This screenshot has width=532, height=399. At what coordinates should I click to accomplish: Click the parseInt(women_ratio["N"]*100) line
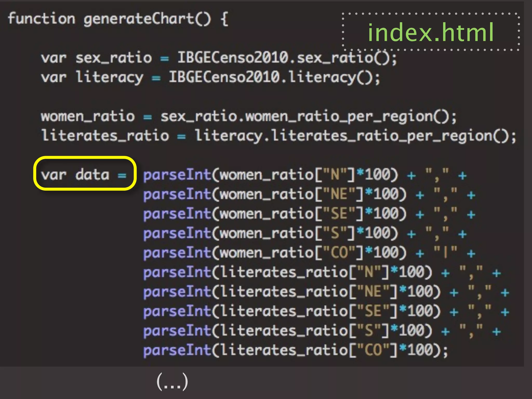coord(305,175)
